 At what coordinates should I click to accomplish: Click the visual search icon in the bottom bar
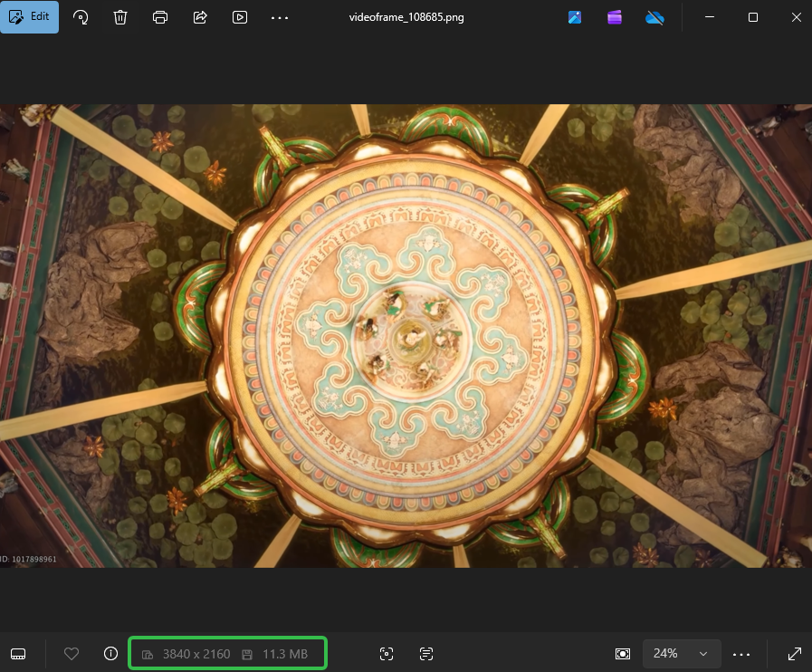[387, 654]
